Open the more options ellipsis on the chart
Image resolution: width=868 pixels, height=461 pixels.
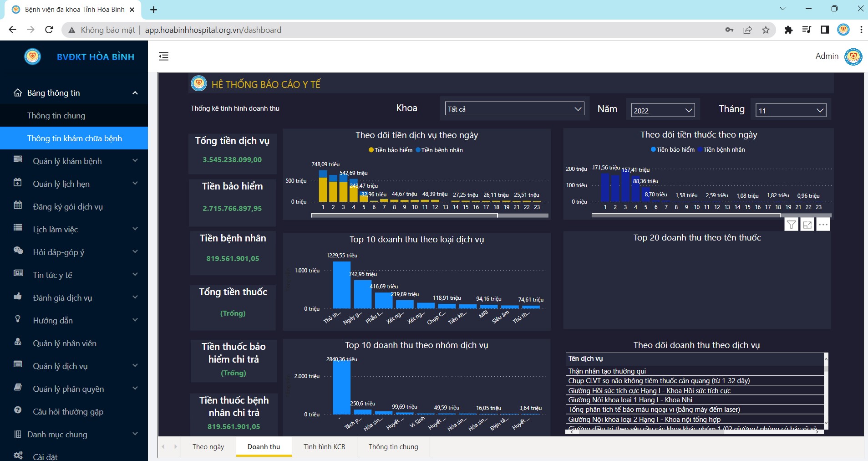823,225
